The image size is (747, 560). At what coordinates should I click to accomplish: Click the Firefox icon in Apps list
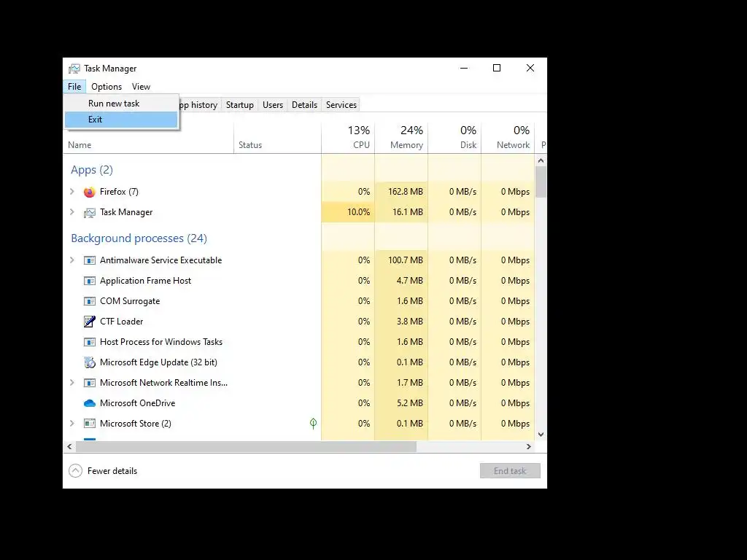click(x=89, y=192)
